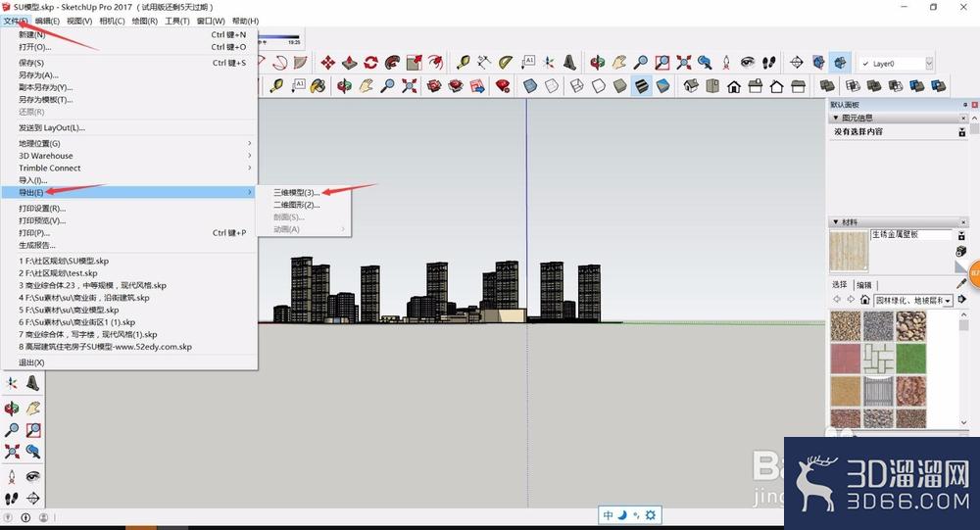Click 另存为(A)... in File menu
980x530 pixels.
(x=39, y=75)
